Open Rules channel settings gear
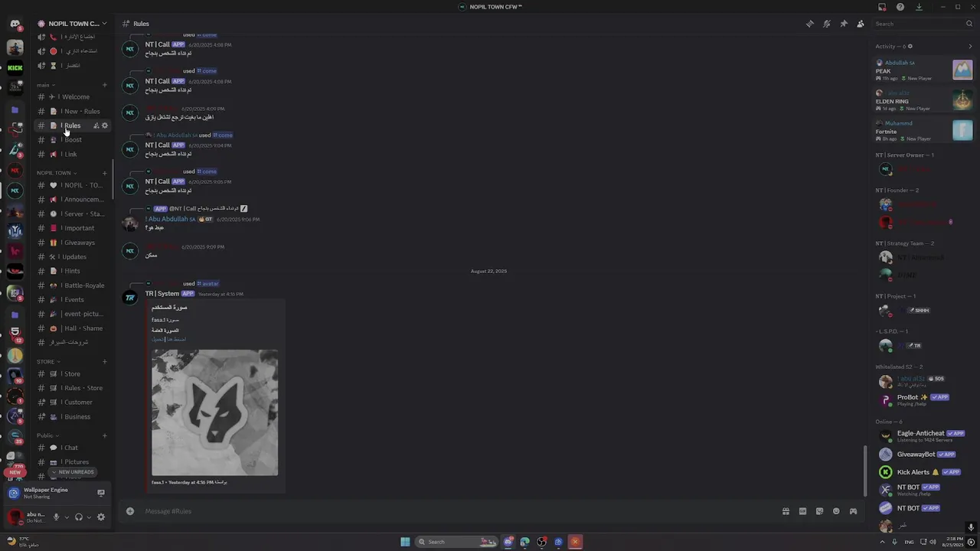Image resolution: width=980 pixels, height=551 pixels. pos(105,126)
